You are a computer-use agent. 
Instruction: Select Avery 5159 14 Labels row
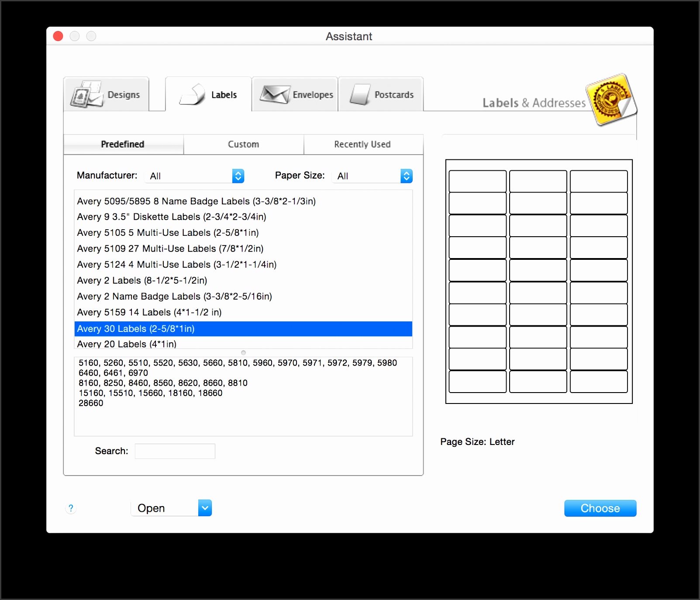click(243, 312)
